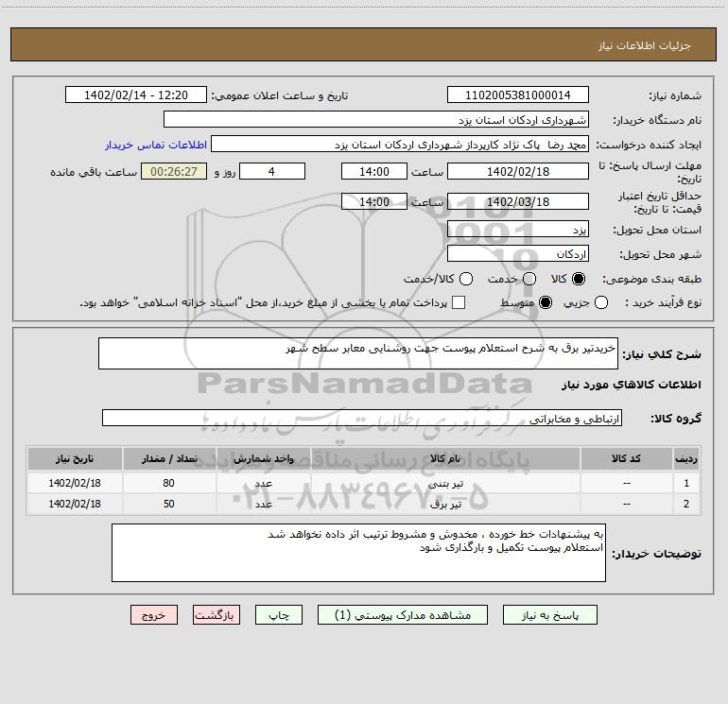Screen dimensions: 728x704
Task: Click requester field محمد رضا پاک نژاد
Action: pos(400,144)
